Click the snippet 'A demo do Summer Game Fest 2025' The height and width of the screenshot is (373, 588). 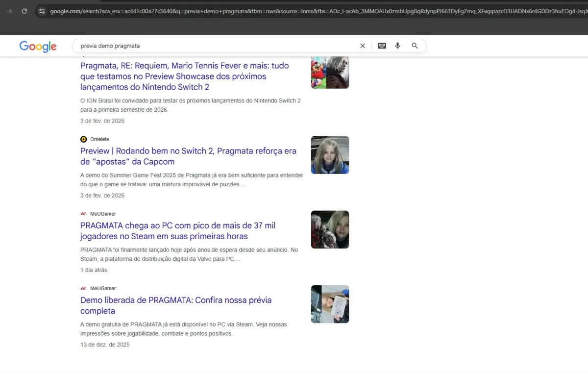point(192,180)
